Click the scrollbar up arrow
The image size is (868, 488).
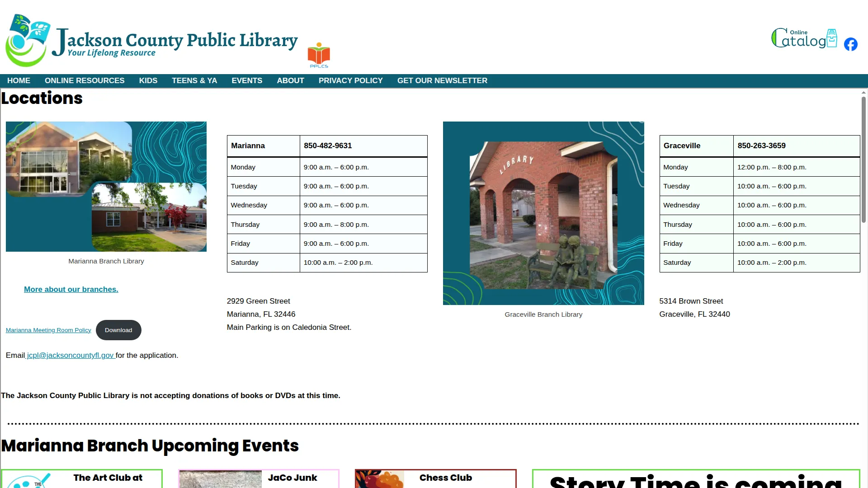(863, 93)
